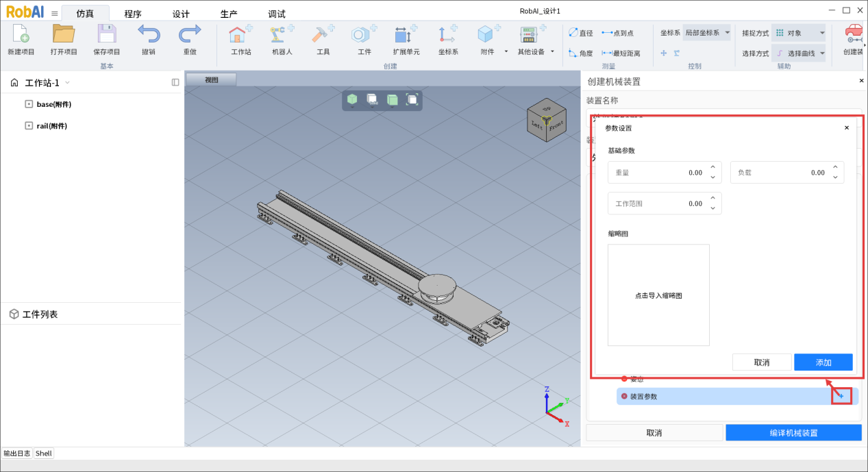Click the 重量 input field
The width and height of the screenshot is (868, 472).
[665, 173]
